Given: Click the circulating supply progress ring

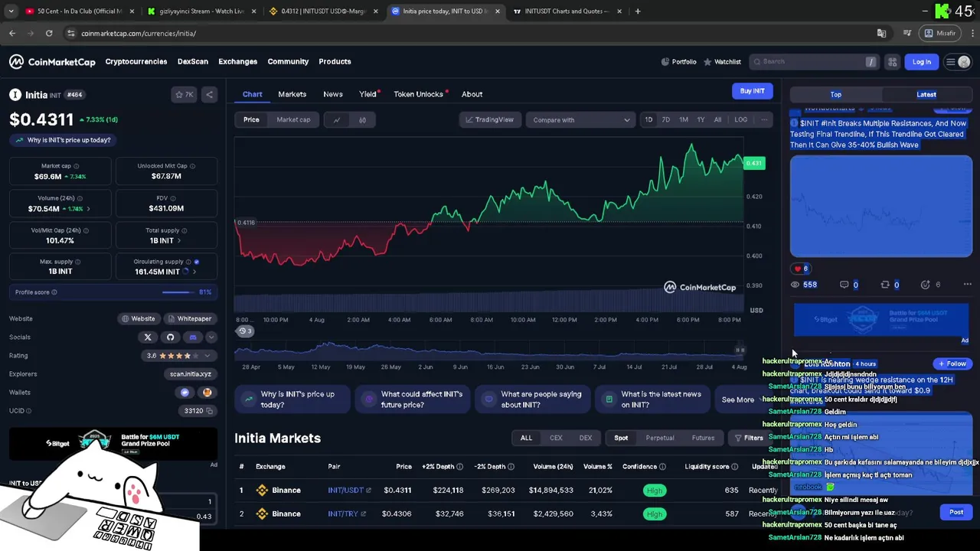Looking at the screenshot, I should coord(185,272).
